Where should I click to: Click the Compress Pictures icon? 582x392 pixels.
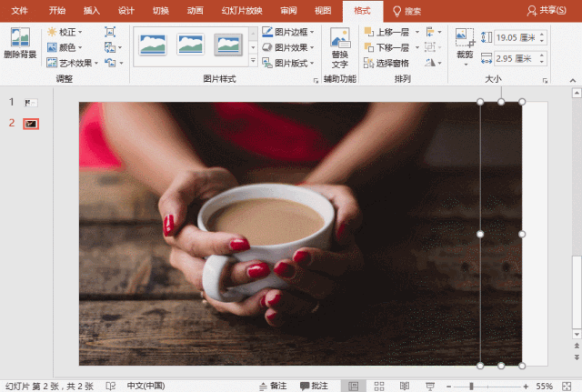pos(110,32)
